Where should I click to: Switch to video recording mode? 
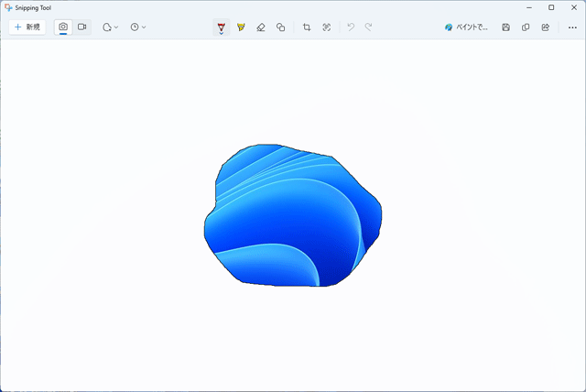[x=81, y=27]
